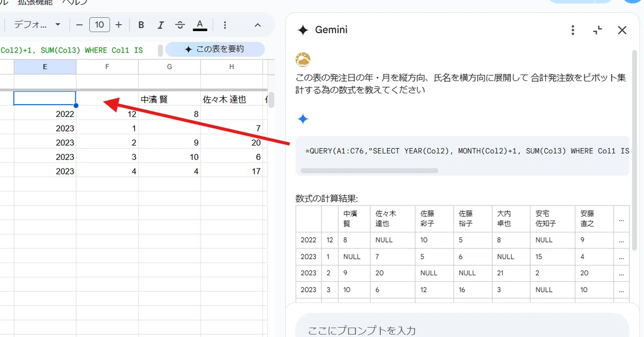
Task: Select the cell with 2022 in column E
Action: (45, 114)
